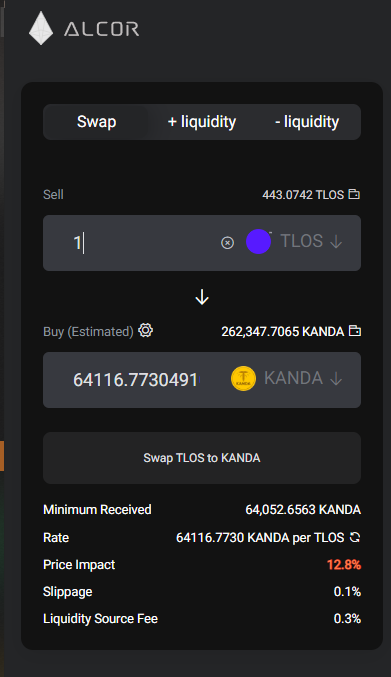Click the Alcor diamond logo

(41, 28)
